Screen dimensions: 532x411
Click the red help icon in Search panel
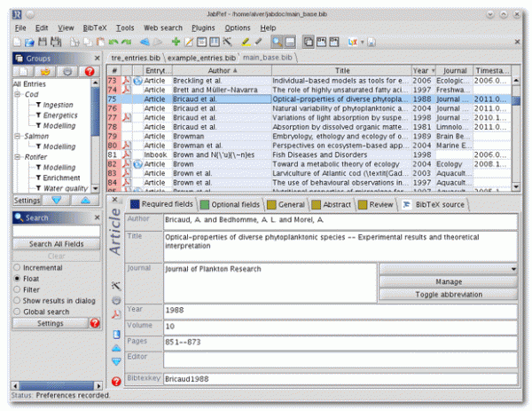pos(95,324)
